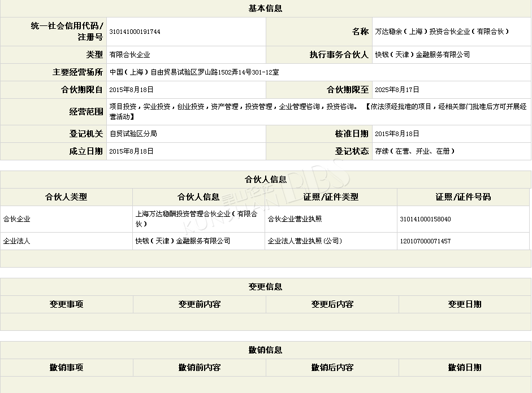Click the 成立日期 value 2015年8月18日
The height and width of the screenshot is (393, 532).
131,151
